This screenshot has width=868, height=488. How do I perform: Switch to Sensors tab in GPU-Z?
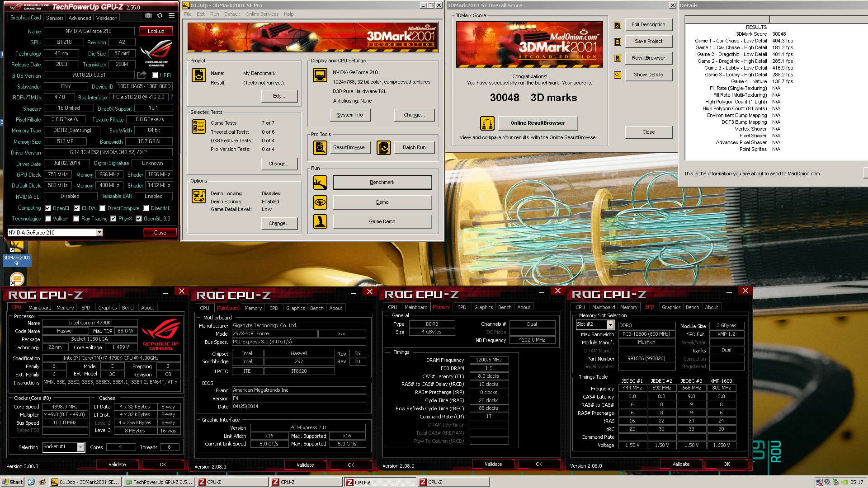click(x=55, y=18)
